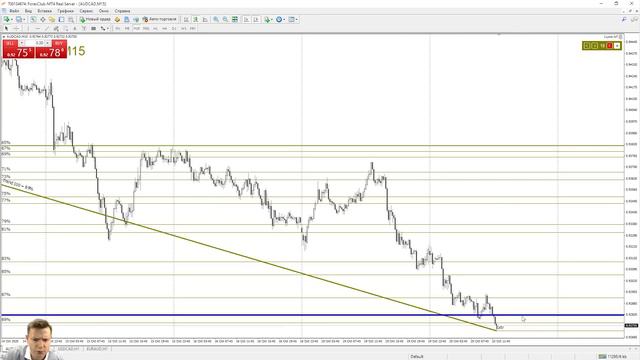Toggle chart auto scroll

point(246,19)
